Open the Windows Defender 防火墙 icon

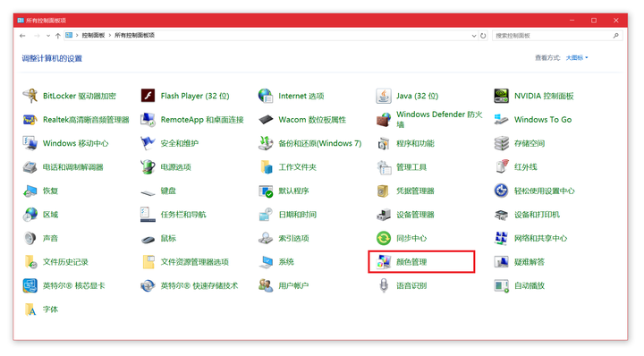tap(384, 120)
